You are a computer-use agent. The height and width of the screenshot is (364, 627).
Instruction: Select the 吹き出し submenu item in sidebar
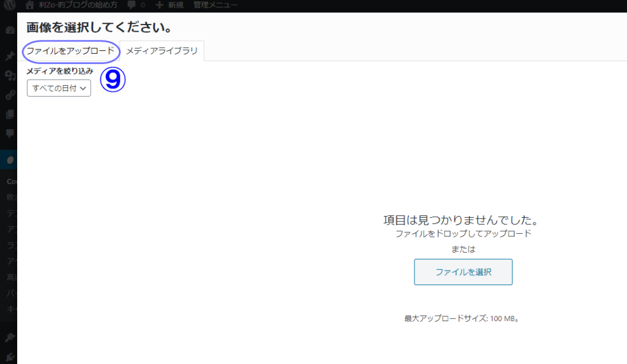click(12, 197)
